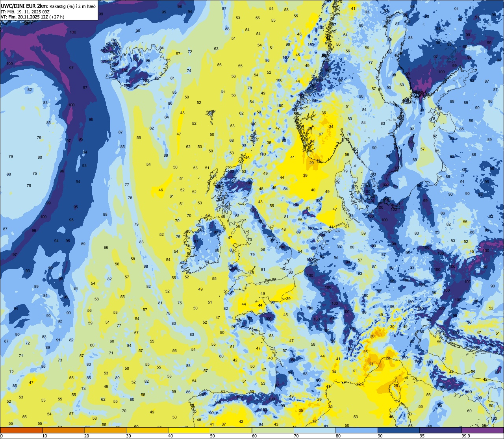The image size is (504, 439).
Task: Click the valid time "VT: Fim. 20.11.2025 12Z"
Action: pos(24,17)
